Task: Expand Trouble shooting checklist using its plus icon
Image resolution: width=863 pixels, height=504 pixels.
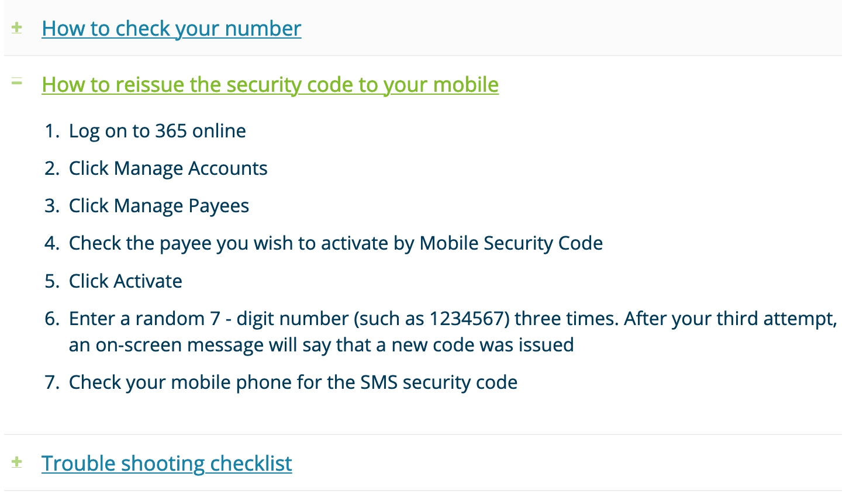Action: coord(17,462)
